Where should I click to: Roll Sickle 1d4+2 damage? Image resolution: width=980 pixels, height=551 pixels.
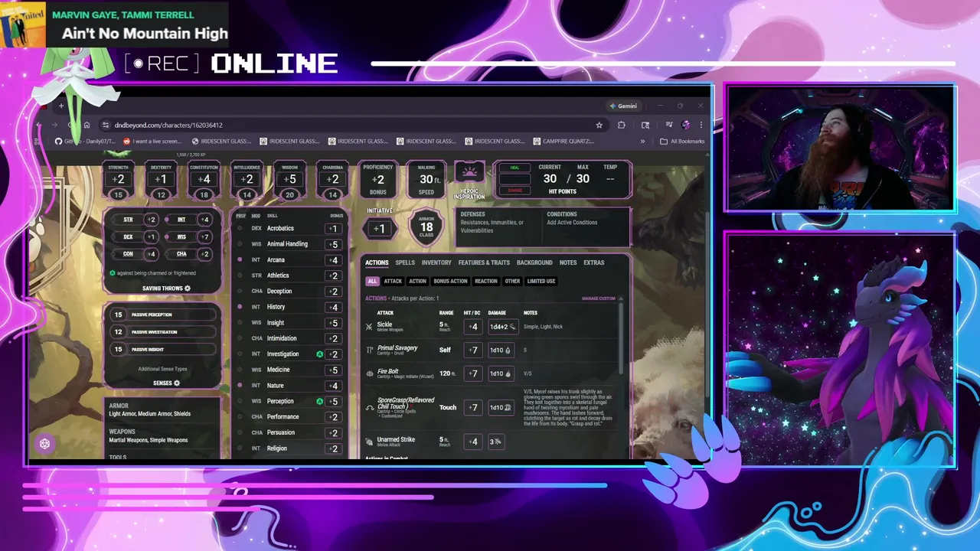502,327
